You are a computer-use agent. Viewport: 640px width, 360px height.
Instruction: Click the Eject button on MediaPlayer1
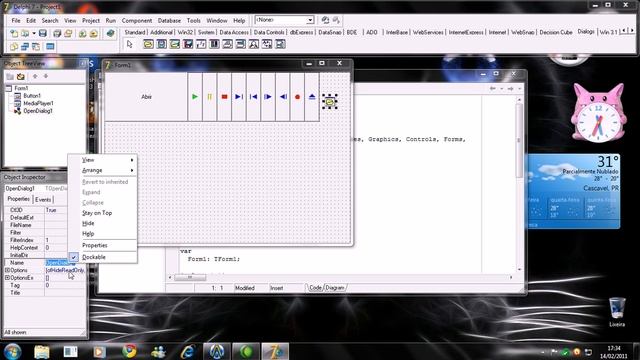312,97
